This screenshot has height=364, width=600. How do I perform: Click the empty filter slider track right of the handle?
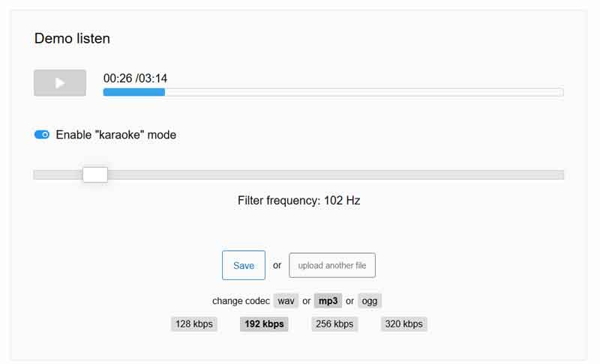click(337, 175)
